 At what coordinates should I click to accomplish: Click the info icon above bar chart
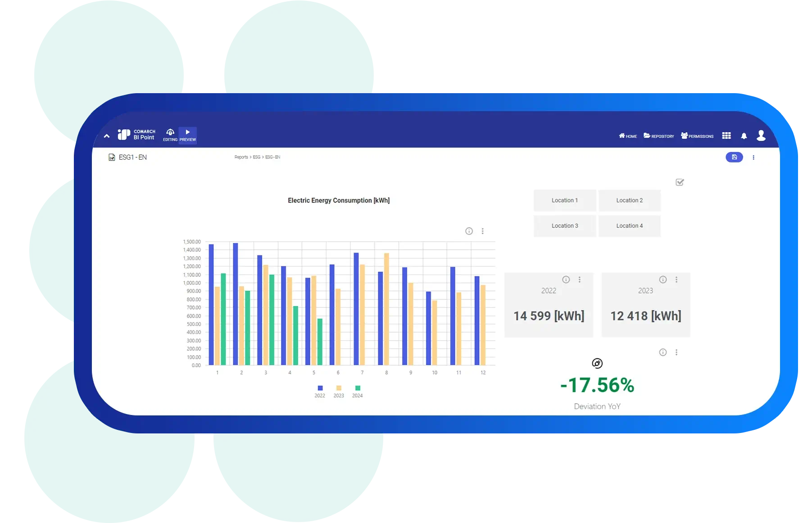469,231
